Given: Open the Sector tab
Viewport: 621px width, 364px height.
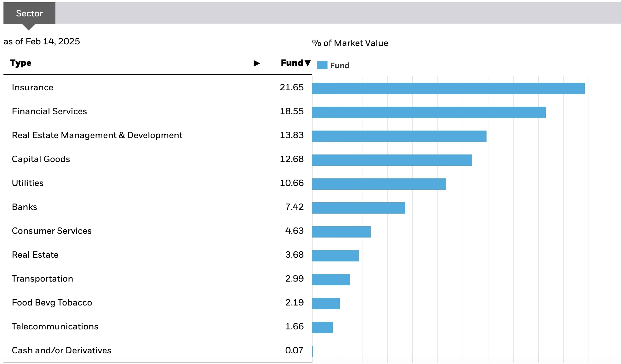Looking at the screenshot, I should pyautogui.click(x=29, y=14).
